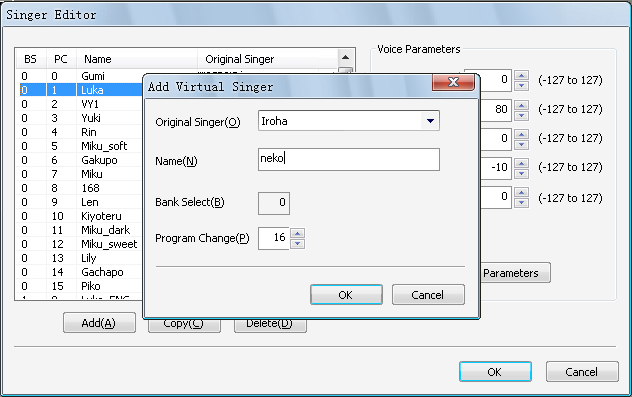
Task: Increase Program Change with up arrow
Action: coord(297,233)
